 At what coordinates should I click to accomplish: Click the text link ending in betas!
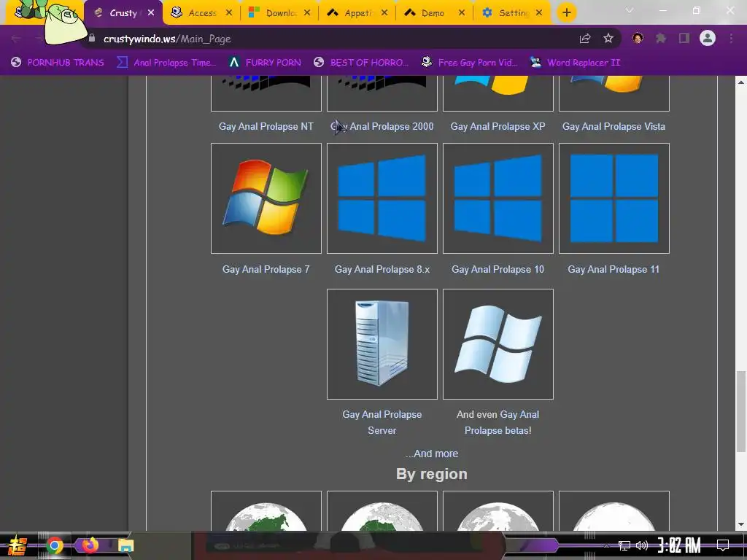coord(498,422)
